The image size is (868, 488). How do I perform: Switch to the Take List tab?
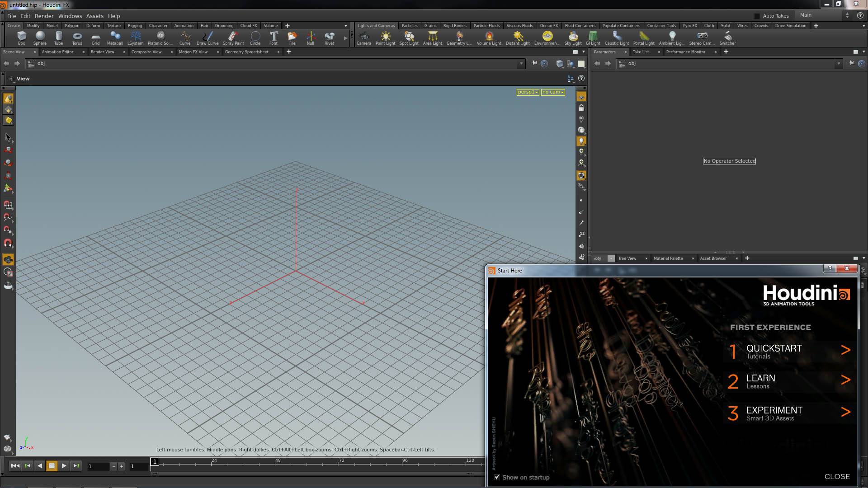click(641, 52)
